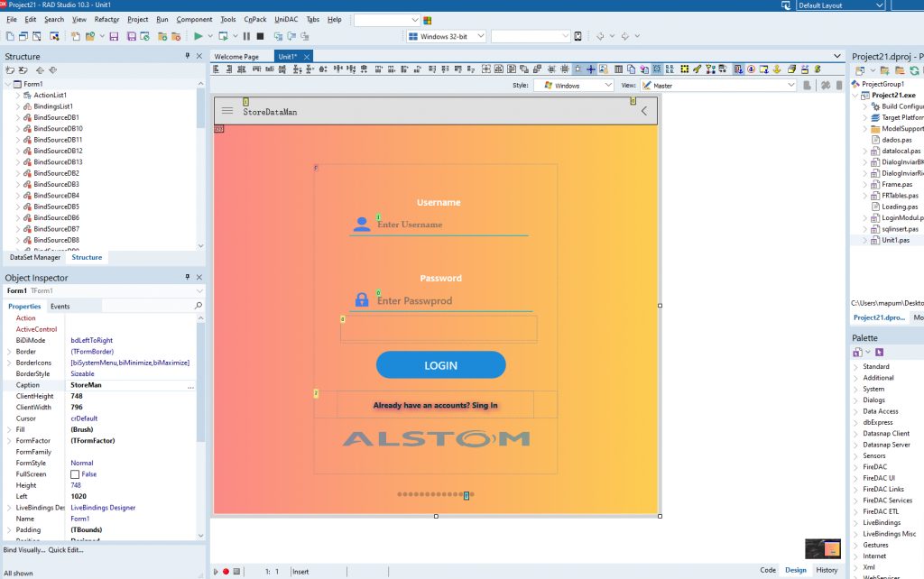Toggle the Structure panel pin

(x=188, y=55)
